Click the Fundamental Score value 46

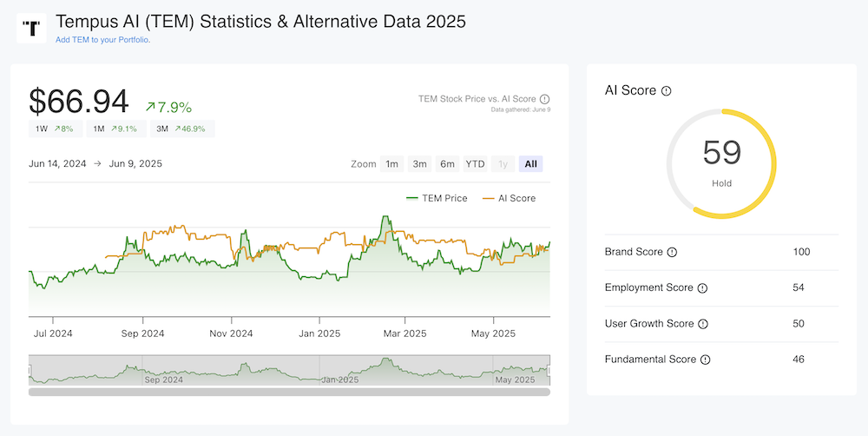[799, 360]
